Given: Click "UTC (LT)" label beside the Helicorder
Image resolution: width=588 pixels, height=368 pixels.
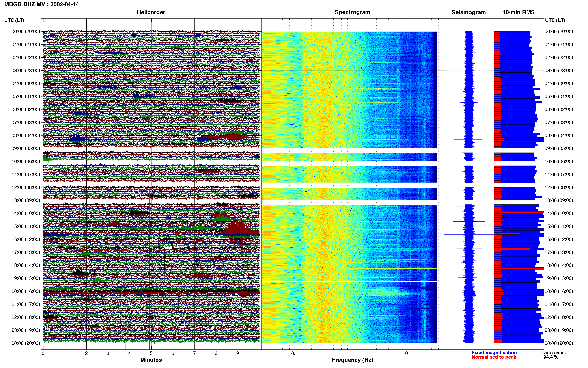Looking at the screenshot, I should pyautogui.click(x=14, y=20).
